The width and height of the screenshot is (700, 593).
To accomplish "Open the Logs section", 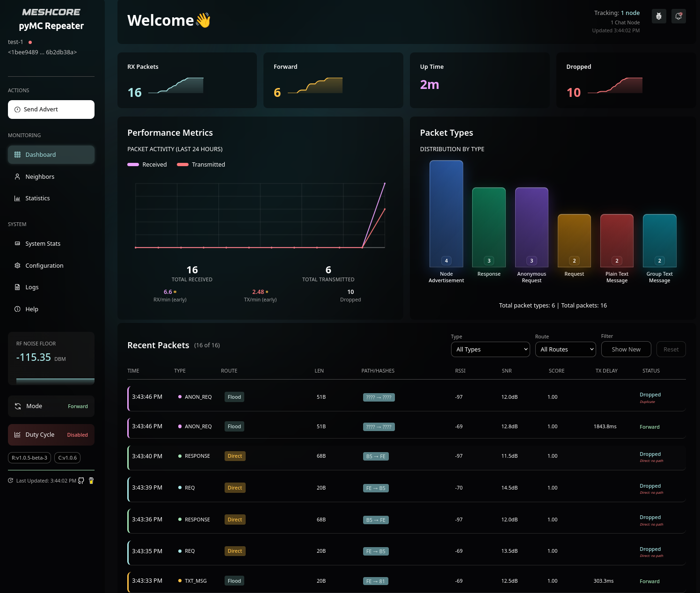I will tap(31, 287).
